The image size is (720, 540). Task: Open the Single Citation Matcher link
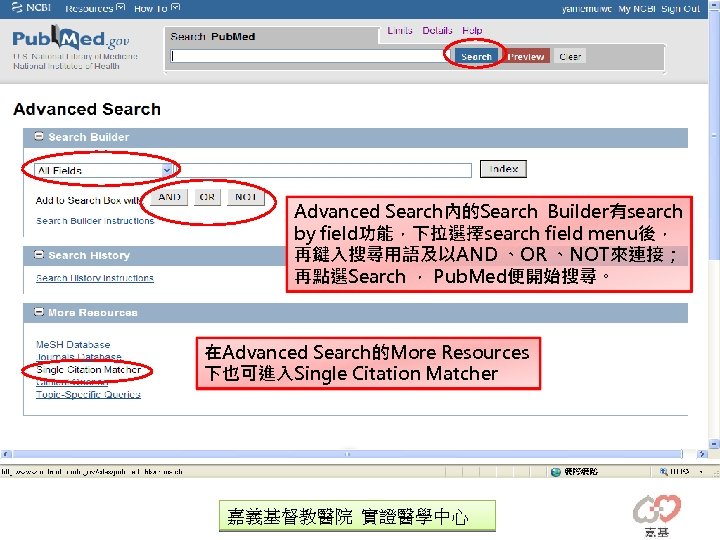pyautogui.click(x=89, y=370)
